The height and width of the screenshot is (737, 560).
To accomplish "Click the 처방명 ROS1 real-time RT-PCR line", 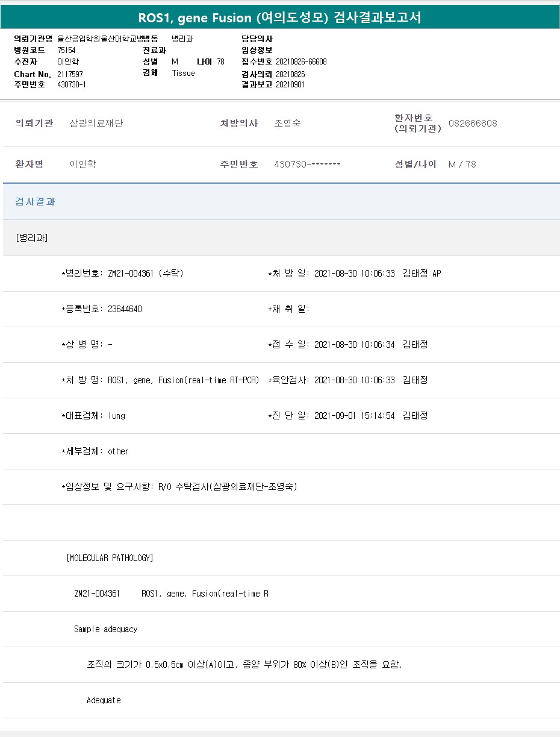I will click(x=160, y=380).
